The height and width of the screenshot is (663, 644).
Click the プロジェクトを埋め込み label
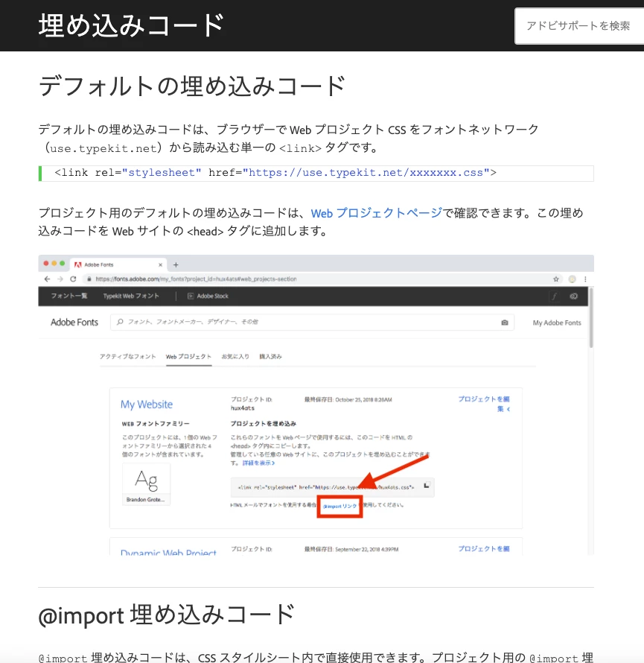(x=264, y=424)
